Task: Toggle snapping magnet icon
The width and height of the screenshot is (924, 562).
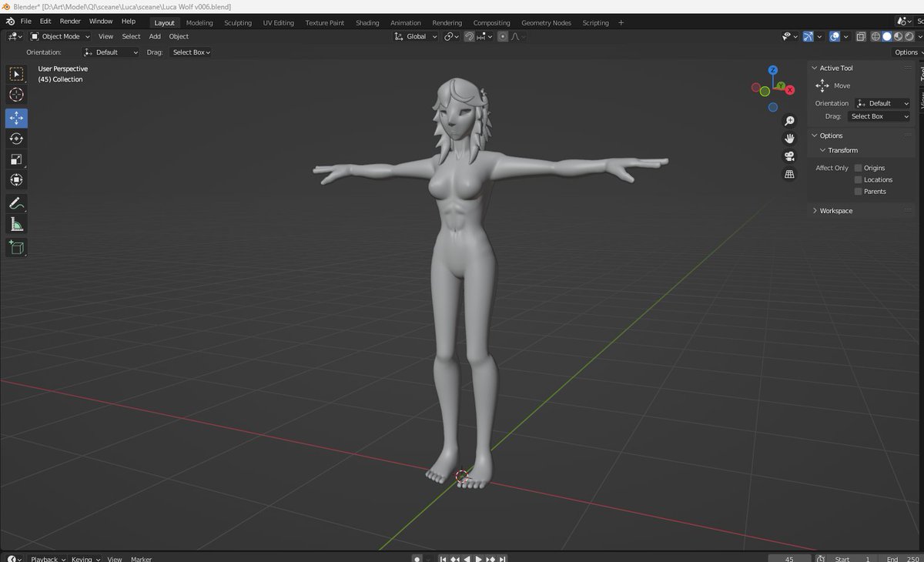Action: (469, 36)
